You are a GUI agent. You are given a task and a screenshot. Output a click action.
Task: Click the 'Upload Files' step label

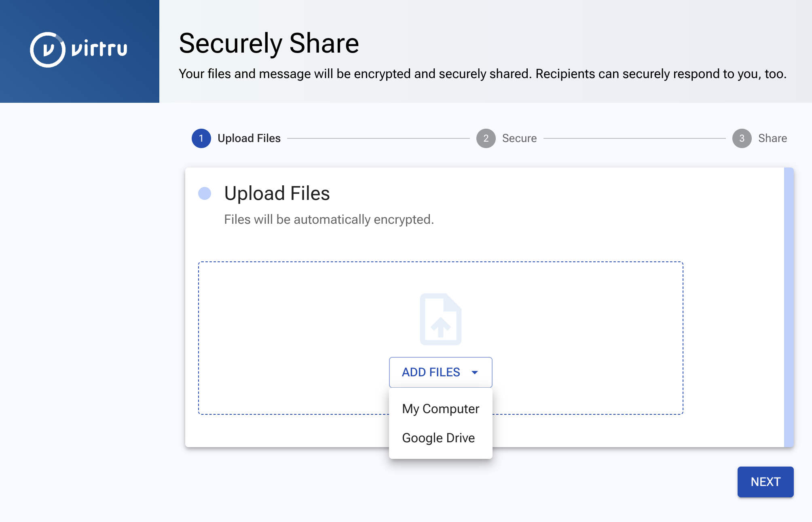point(249,138)
